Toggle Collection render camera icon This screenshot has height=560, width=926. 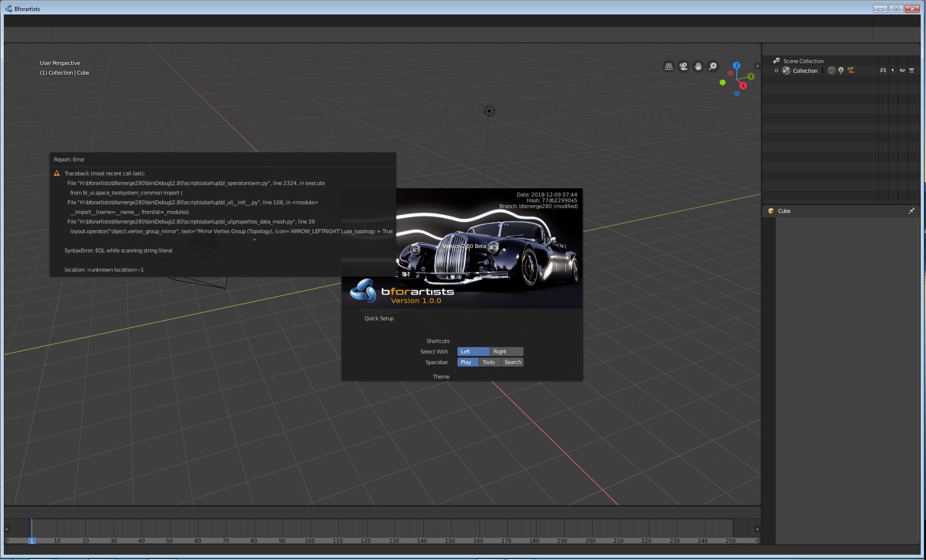tap(912, 70)
